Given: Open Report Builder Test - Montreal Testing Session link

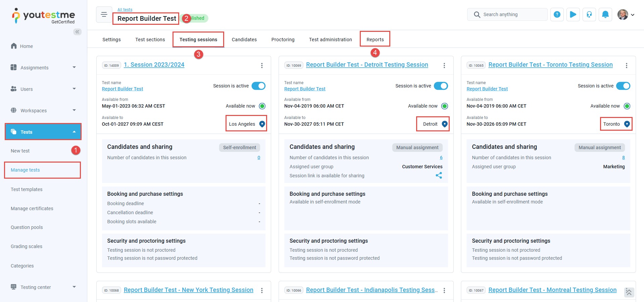Looking at the screenshot, I should (x=552, y=290).
